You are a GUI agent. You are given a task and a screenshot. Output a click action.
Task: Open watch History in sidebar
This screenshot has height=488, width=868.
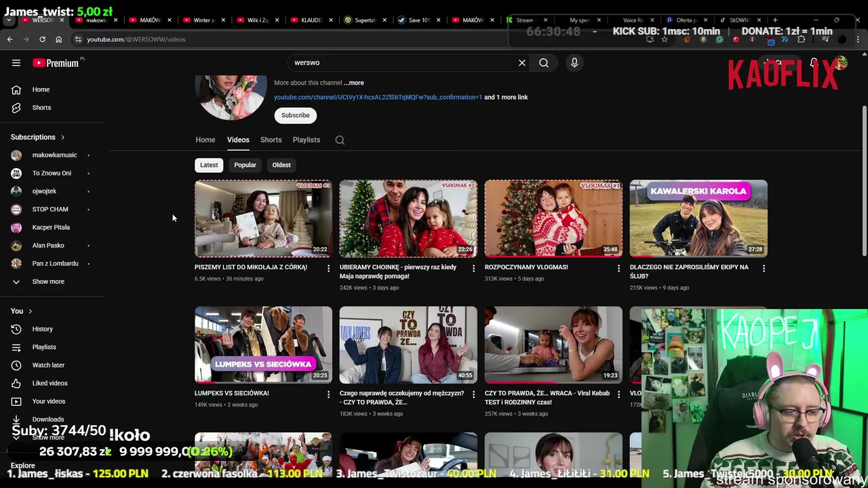53,329
